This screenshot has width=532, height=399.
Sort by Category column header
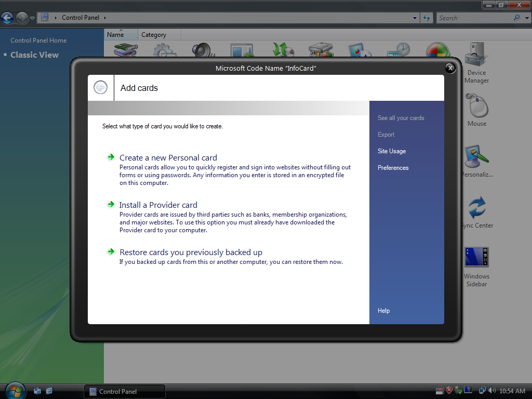pyautogui.click(x=159, y=35)
